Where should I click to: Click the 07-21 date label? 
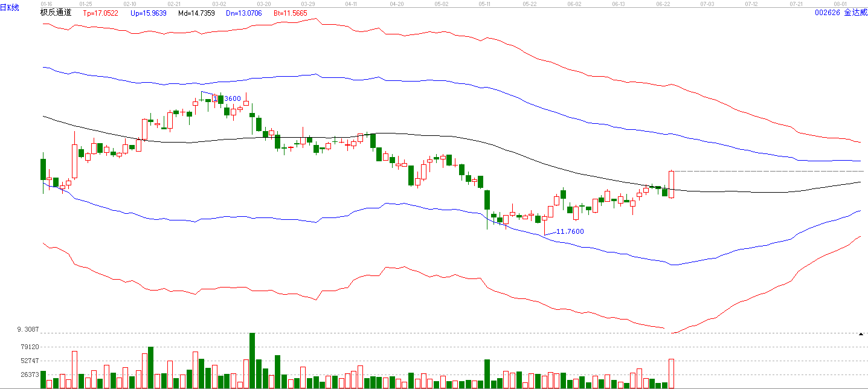(x=797, y=4)
